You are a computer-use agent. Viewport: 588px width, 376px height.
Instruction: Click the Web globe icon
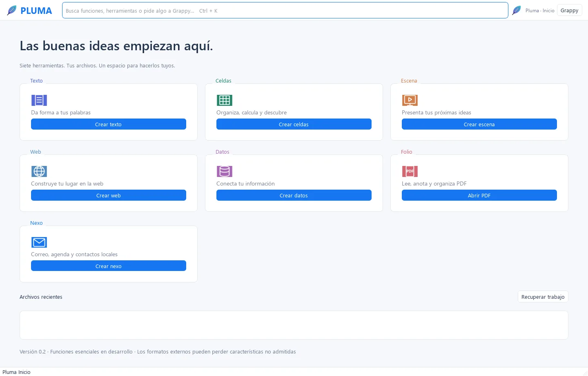(39, 171)
